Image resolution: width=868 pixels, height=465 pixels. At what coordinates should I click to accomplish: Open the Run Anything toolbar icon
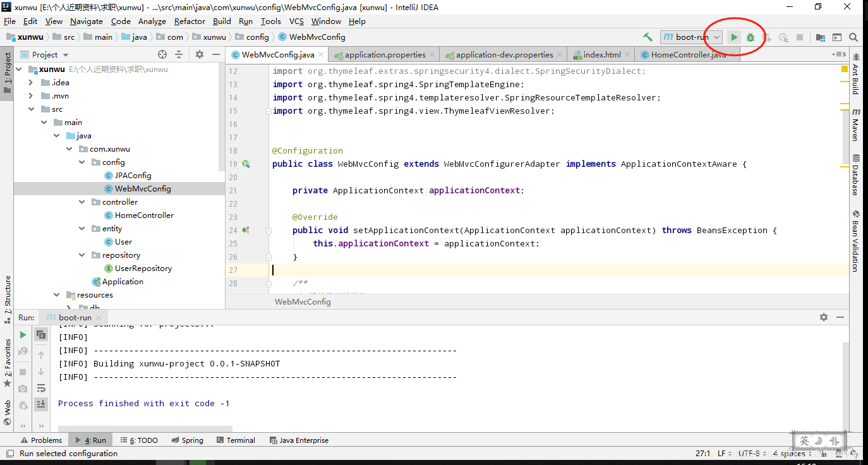(837, 37)
